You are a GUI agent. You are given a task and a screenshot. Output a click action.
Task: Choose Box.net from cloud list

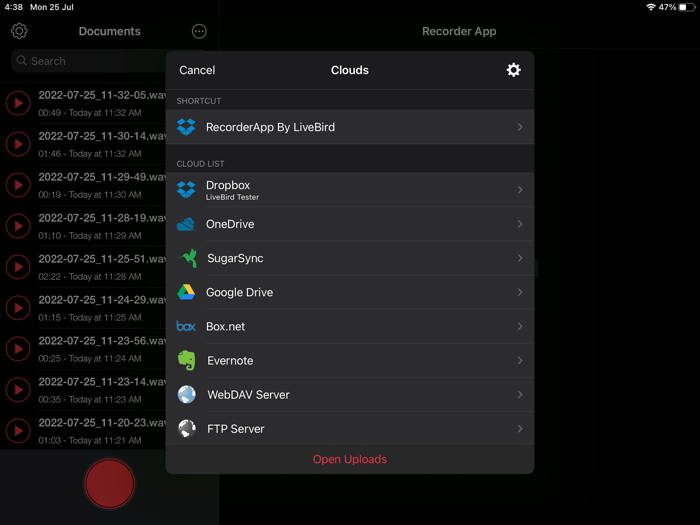pos(350,326)
